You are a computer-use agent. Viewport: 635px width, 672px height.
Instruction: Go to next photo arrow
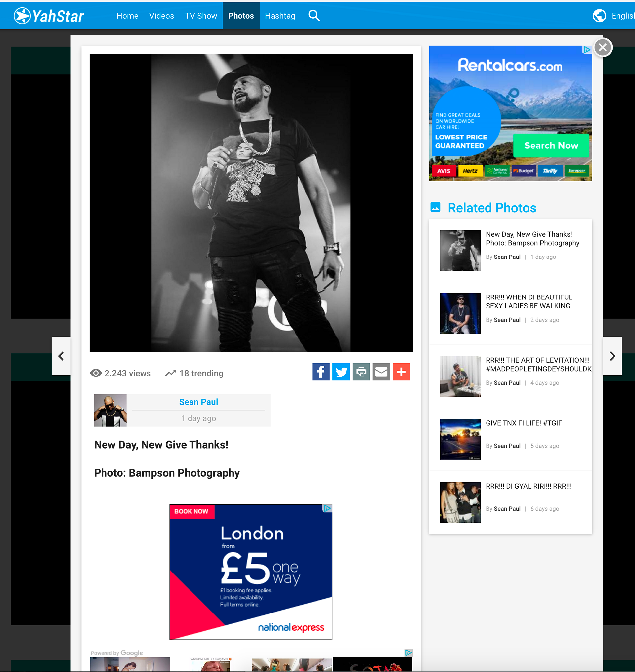[612, 356]
